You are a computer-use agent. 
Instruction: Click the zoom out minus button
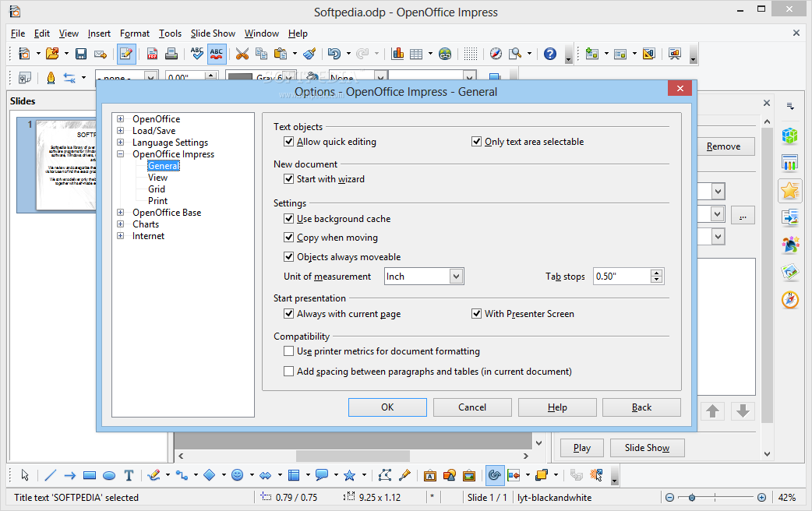click(x=669, y=498)
